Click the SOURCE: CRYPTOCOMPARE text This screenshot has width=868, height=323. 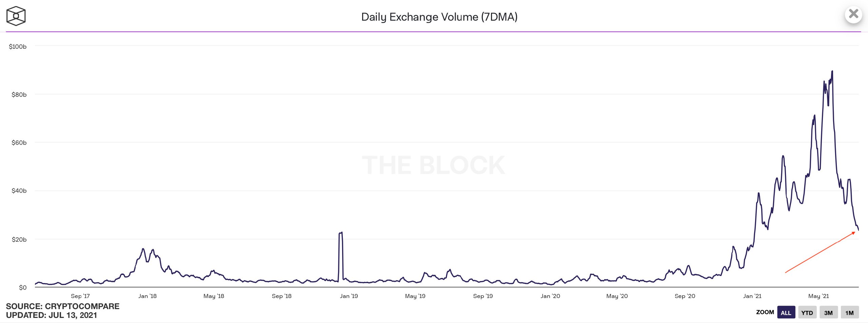63,306
